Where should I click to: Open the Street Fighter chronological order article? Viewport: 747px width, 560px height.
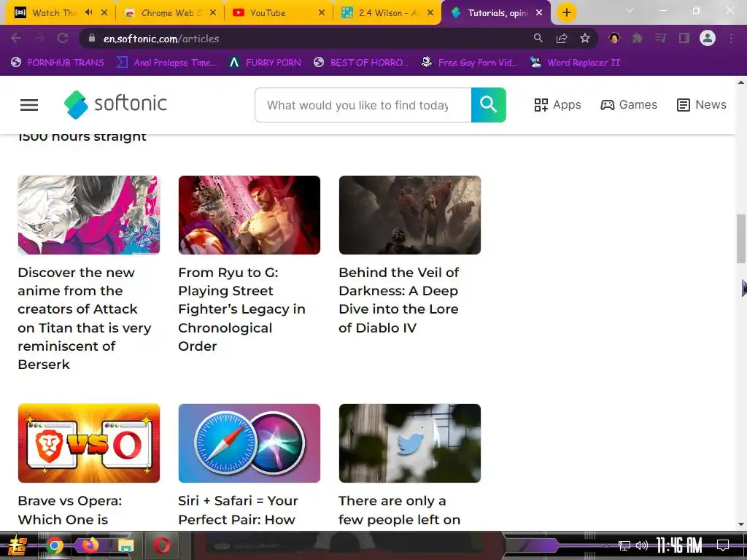click(241, 309)
